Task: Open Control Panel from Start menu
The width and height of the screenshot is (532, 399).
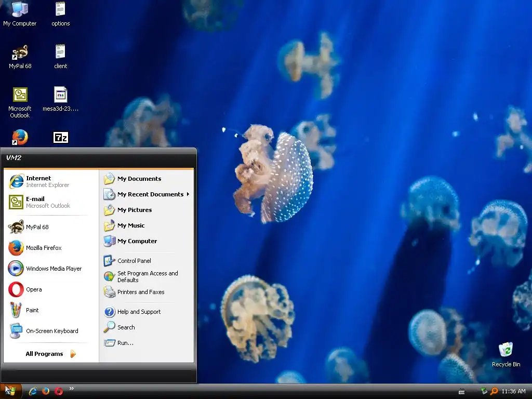Action: pos(147,261)
